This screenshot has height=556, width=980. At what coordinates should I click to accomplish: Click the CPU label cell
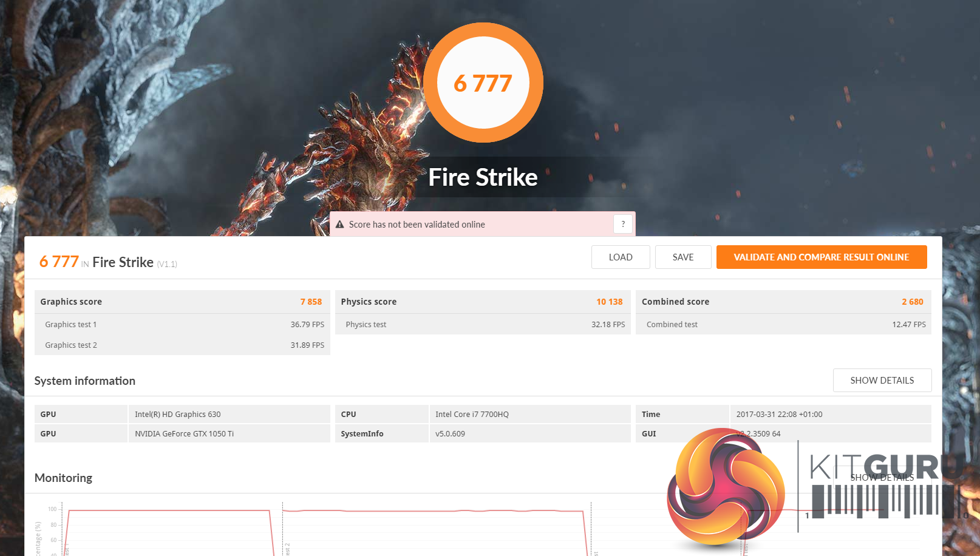pyautogui.click(x=382, y=414)
